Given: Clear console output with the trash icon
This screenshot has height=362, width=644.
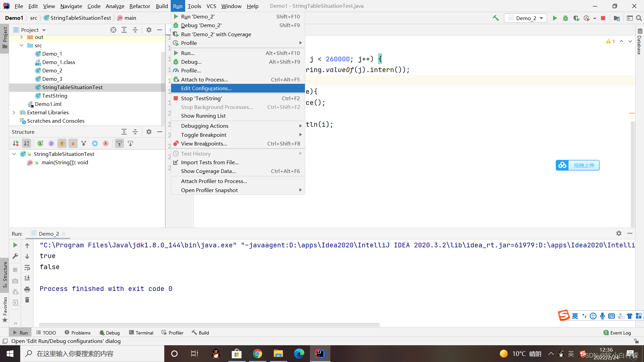Looking at the screenshot, I should [28, 300].
